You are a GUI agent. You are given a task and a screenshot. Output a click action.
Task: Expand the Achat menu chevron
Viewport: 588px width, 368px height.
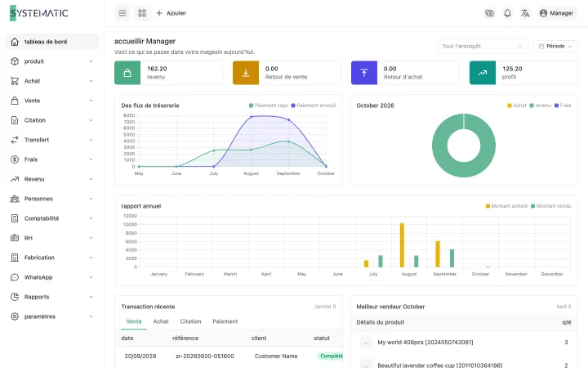tap(91, 81)
